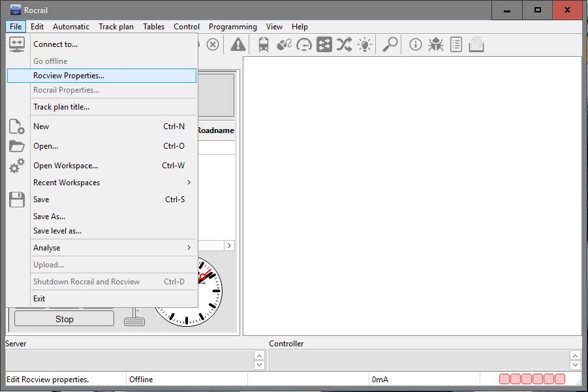Screen dimensions: 588x392
Task: Click the info circle toolbar icon
Action: [x=416, y=44]
